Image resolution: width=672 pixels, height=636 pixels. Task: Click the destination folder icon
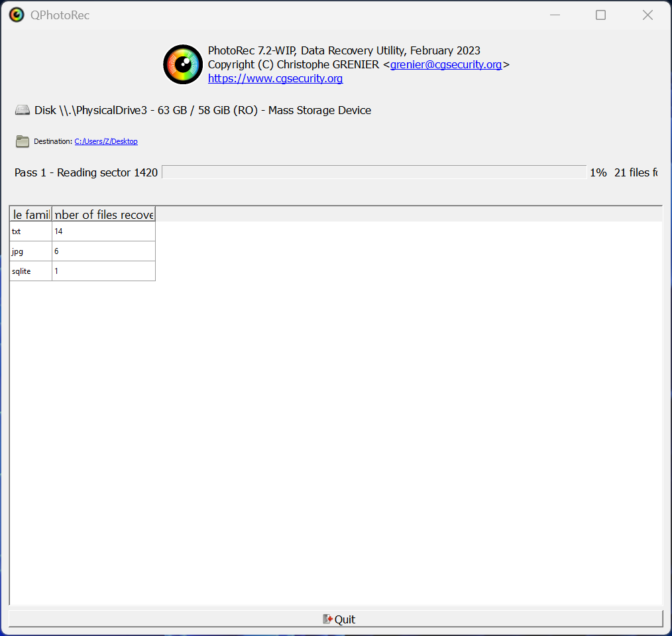23,141
